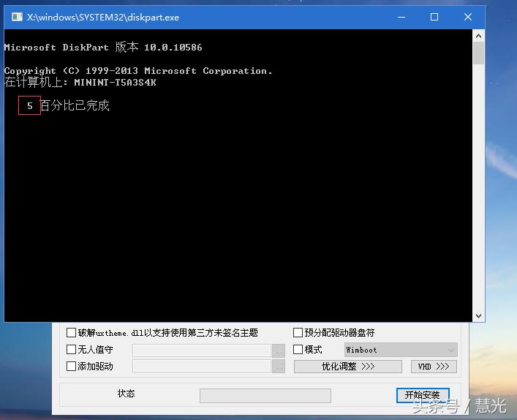
Task: Click the 'MININT-T5A3S4K' computer name text
Action: point(115,83)
